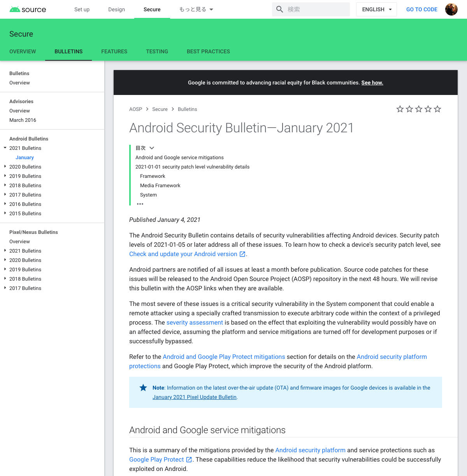Viewport: 467px width, 476px height.
Task: Open the Design top navigation tab
Action: tap(116, 9)
